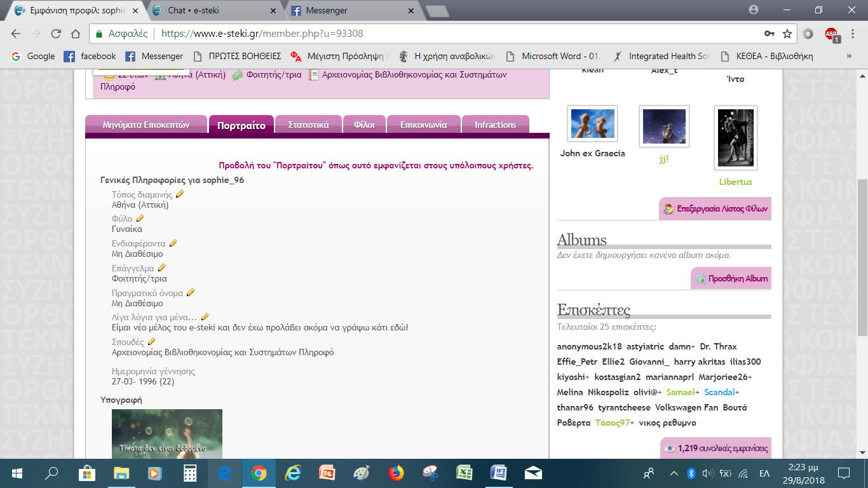
Task: Click the pencil next to Ενδιαφέροντα
Action: [173, 243]
